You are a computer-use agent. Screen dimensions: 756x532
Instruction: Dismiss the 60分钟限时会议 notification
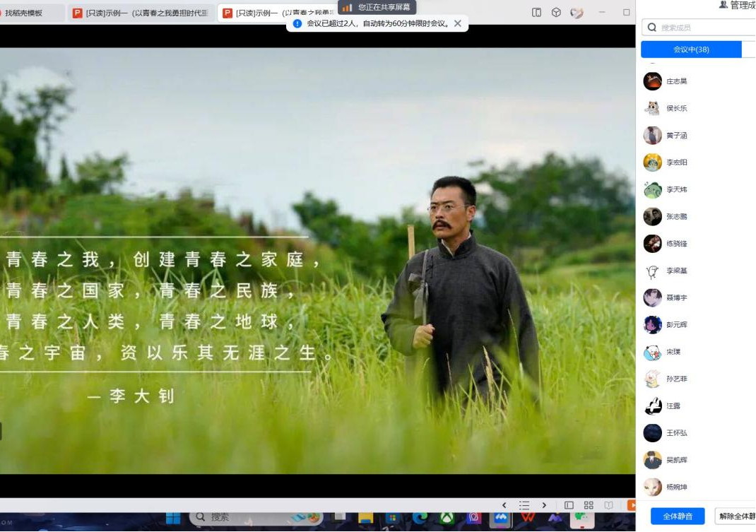(x=458, y=23)
